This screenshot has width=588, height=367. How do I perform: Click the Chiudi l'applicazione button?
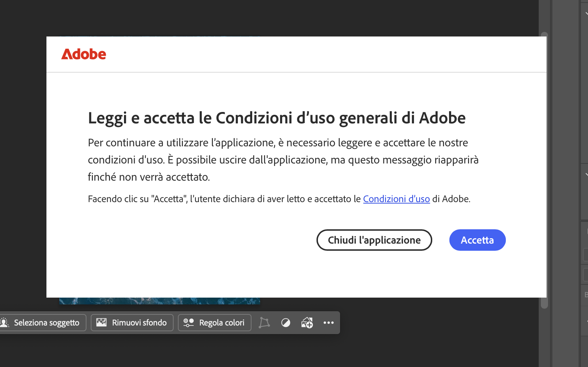pyautogui.click(x=374, y=240)
